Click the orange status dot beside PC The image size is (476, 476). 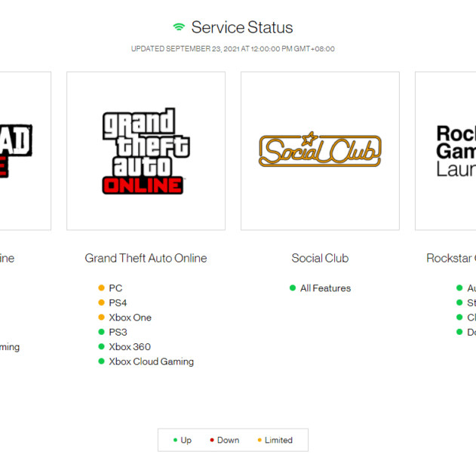tap(101, 287)
